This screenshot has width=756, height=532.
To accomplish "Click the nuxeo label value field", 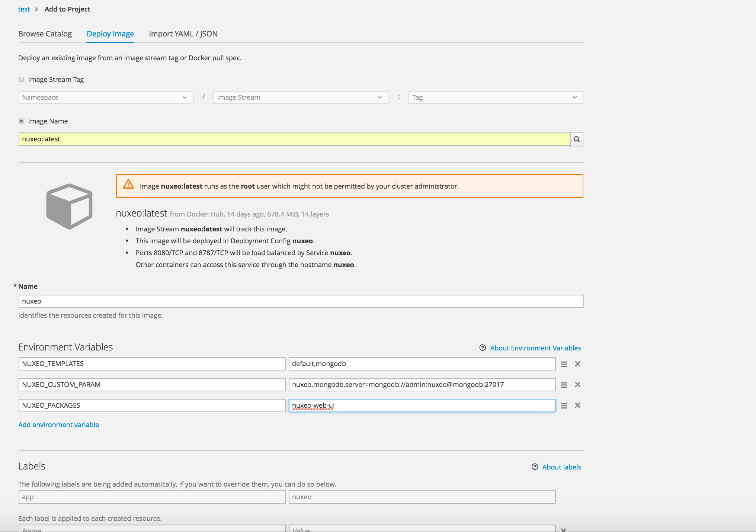I will click(x=422, y=497).
